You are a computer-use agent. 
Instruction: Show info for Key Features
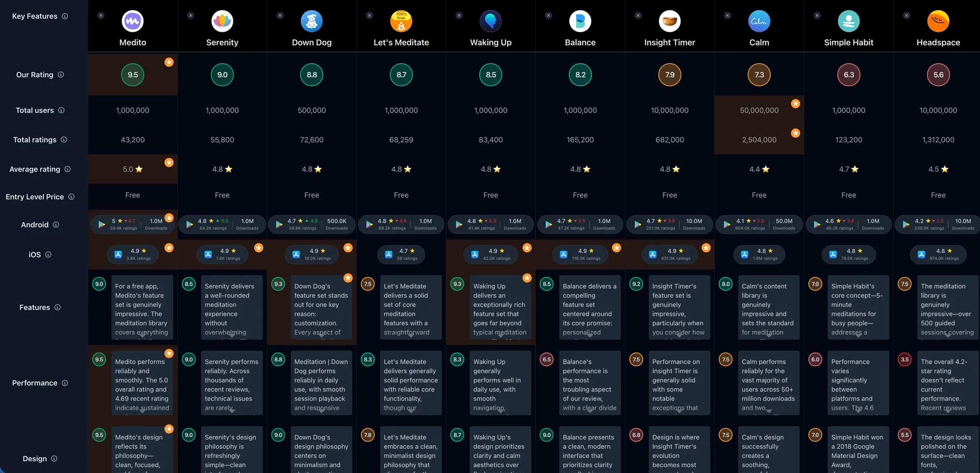(65, 16)
